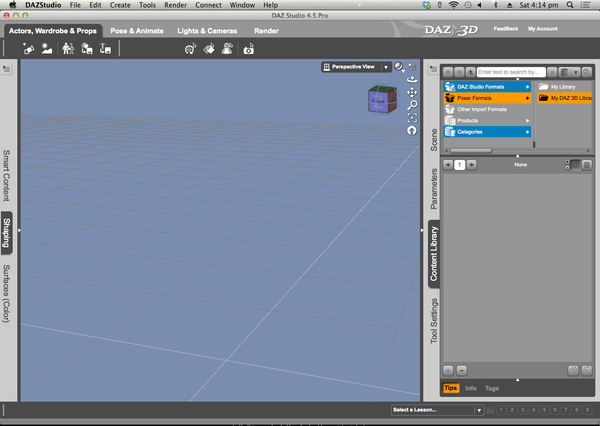Open the Tool Settings side tab

tap(434, 321)
